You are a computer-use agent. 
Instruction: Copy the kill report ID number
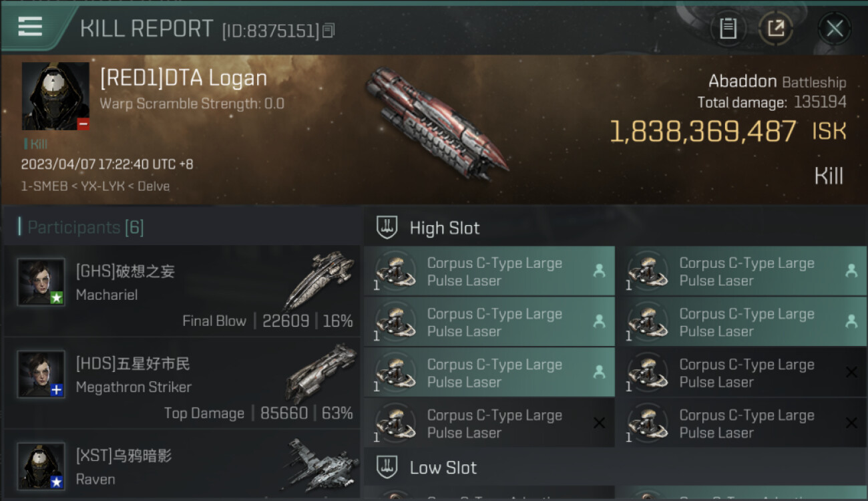click(x=328, y=31)
